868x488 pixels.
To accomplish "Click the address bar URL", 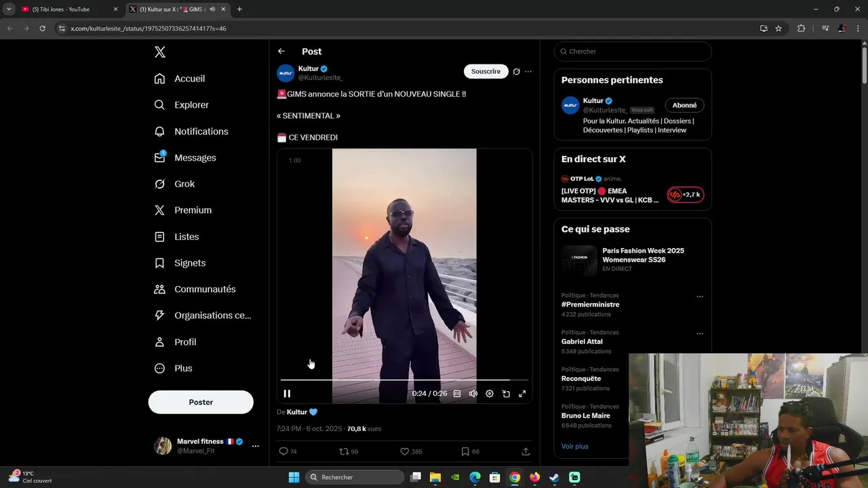I will pos(149,28).
